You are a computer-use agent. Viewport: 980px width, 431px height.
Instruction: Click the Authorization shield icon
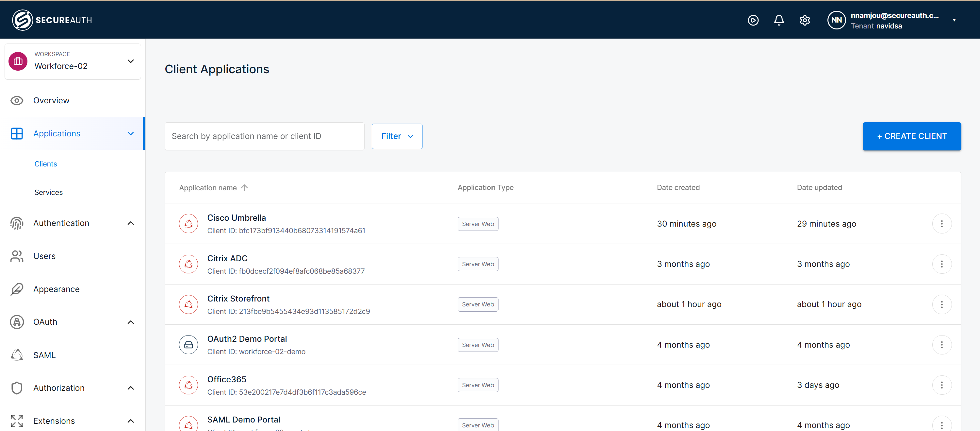(x=16, y=388)
